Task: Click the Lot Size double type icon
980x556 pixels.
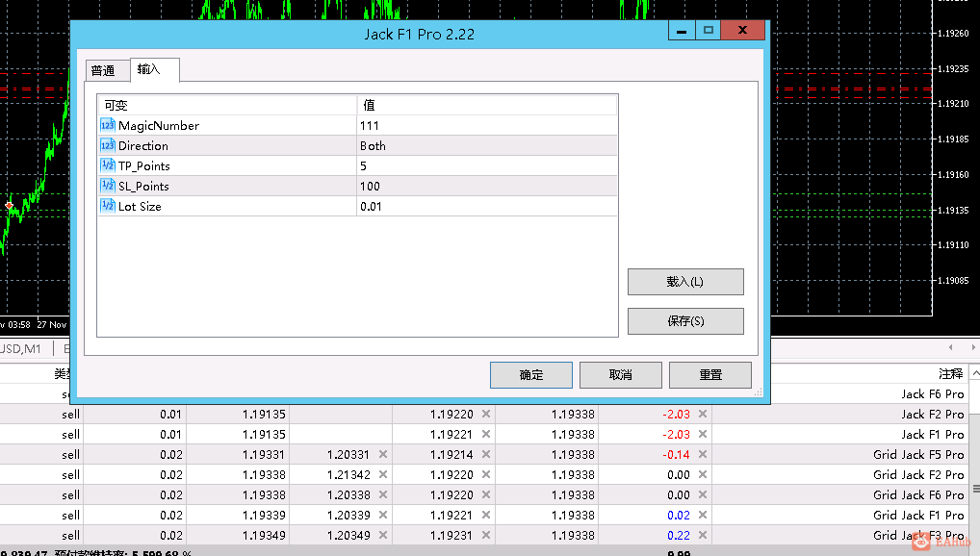Action: point(108,206)
